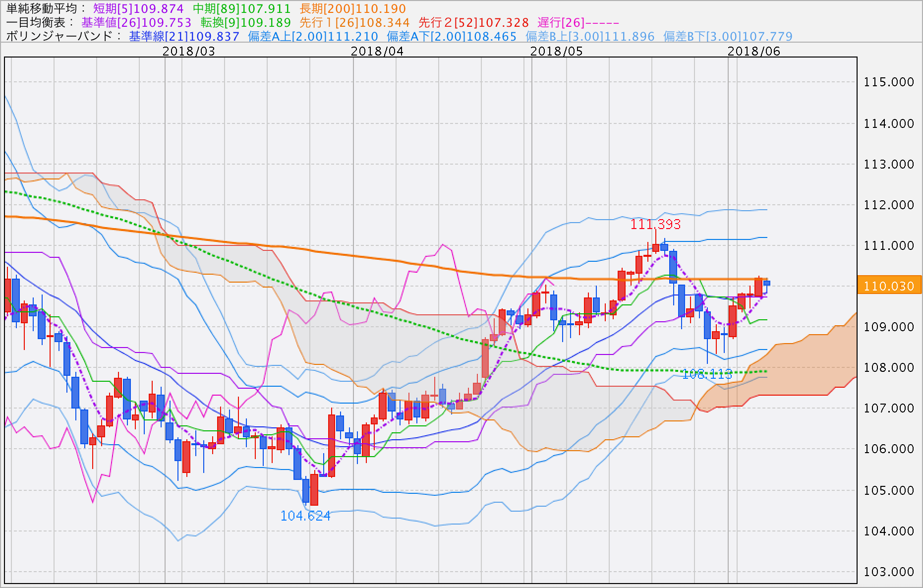Click the 先行2[52]107.328 value
Screen dimensions: 923x588
click(x=473, y=22)
